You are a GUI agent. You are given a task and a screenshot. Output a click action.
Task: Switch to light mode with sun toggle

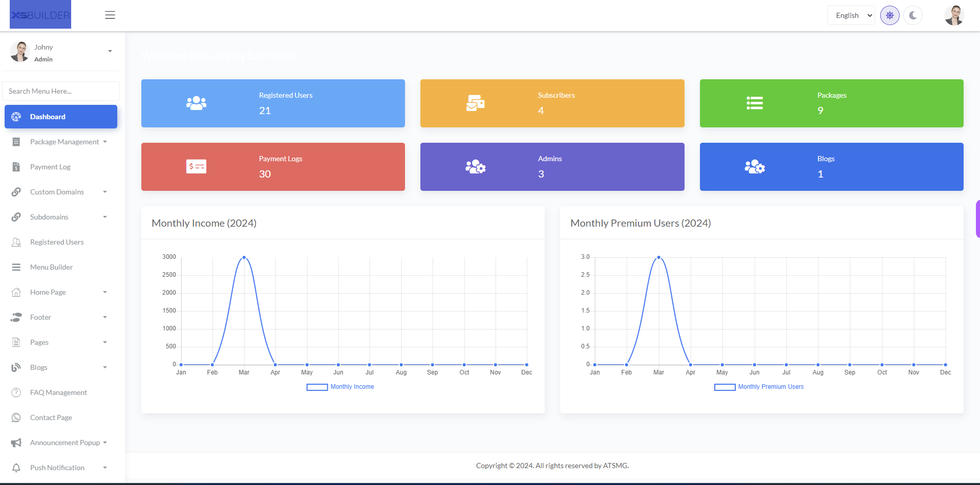pyautogui.click(x=890, y=15)
